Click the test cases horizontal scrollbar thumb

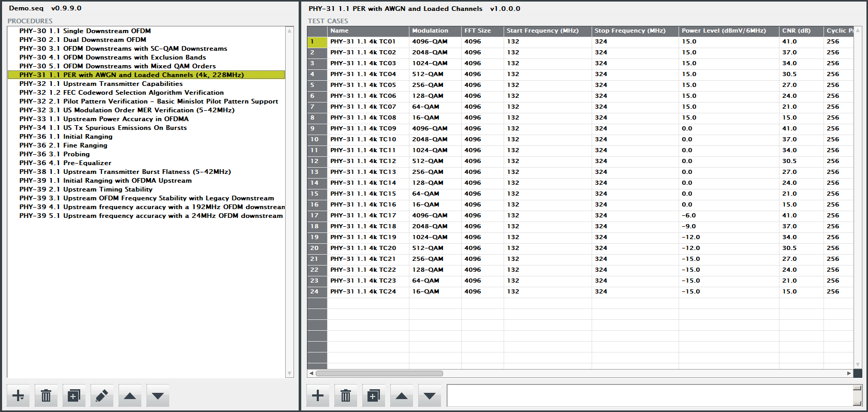point(379,373)
